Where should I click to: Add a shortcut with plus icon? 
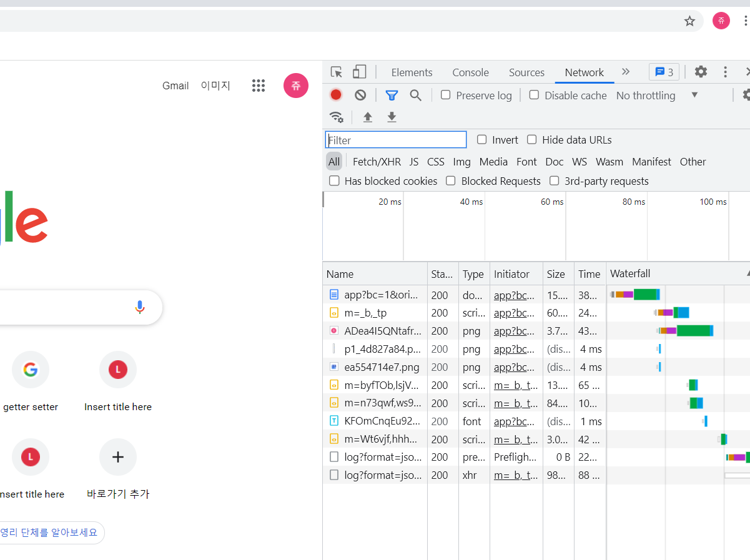click(x=118, y=457)
